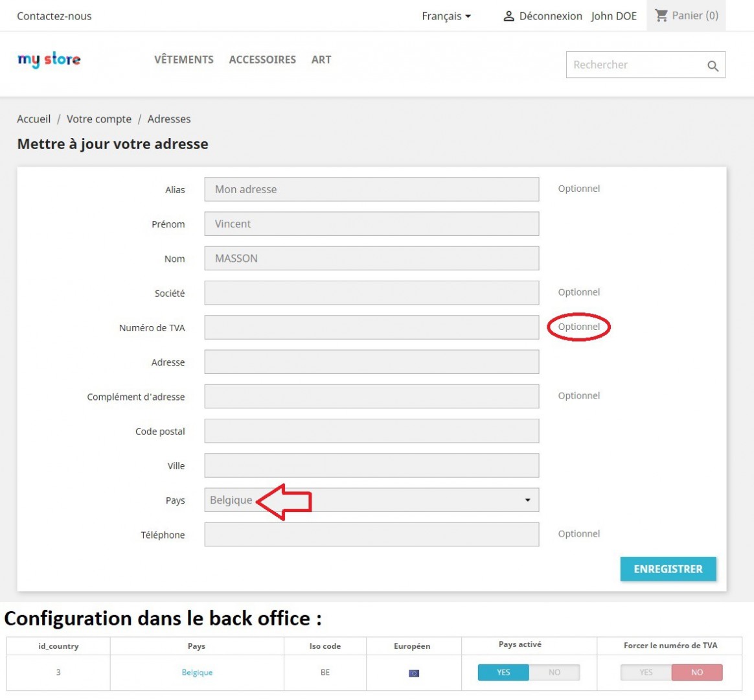Click the European flag icon for Belgique
754x700 pixels.
414,673
